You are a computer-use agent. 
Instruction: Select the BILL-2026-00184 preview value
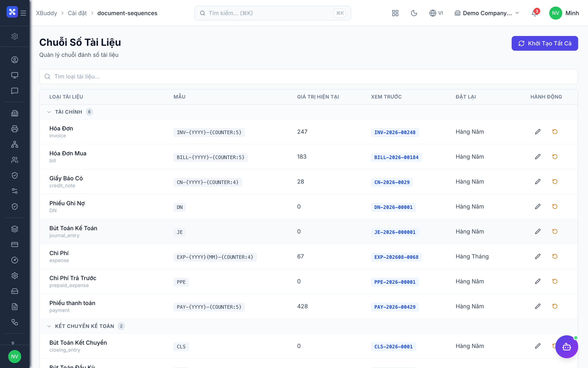click(396, 157)
